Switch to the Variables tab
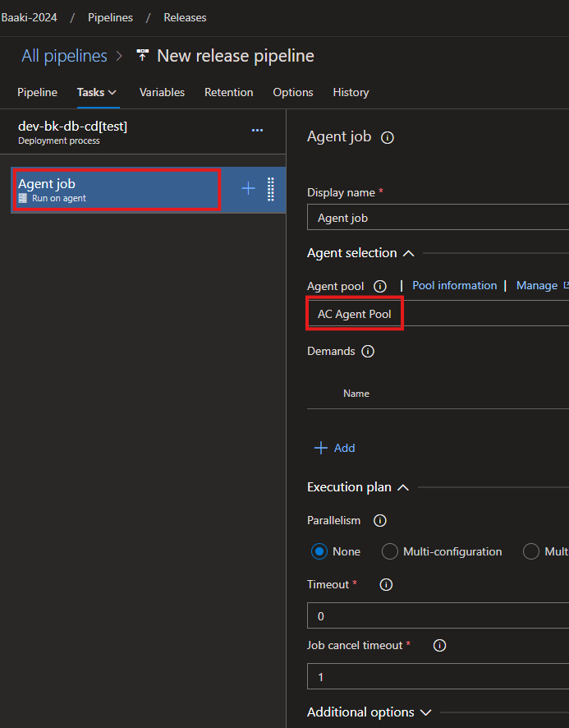The height and width of the screenshot is (728, 569). pyautogui.click(x=162, y=92)
